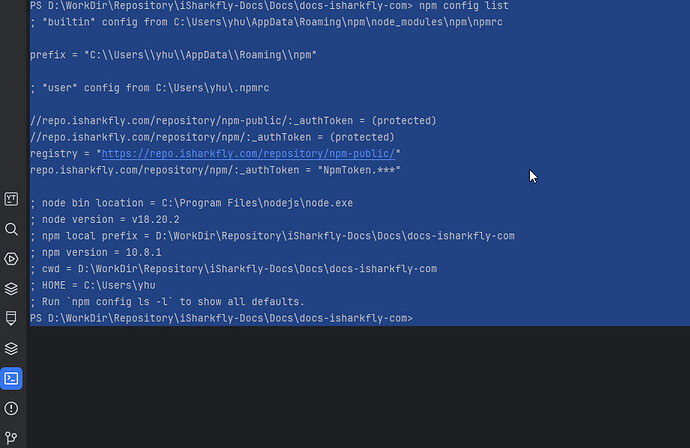Click the npm-public _authToken protected line

point(233,121)
